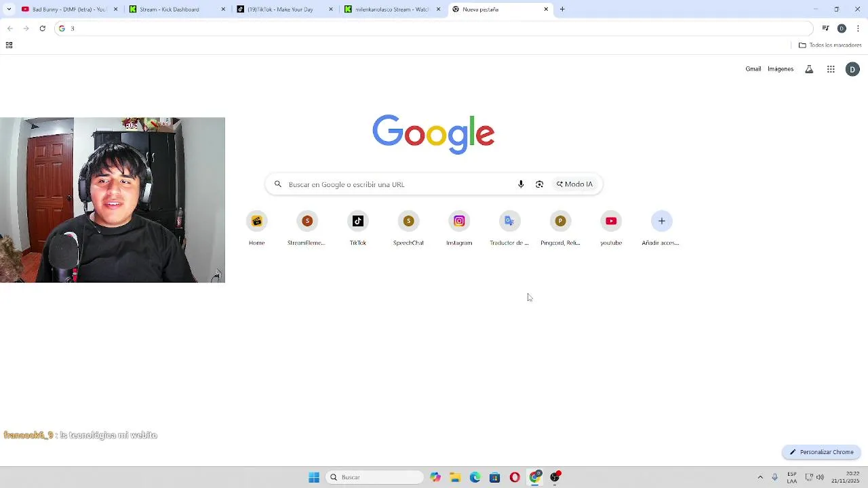Open Copilot from the taskbar

(x=435, y=477)
